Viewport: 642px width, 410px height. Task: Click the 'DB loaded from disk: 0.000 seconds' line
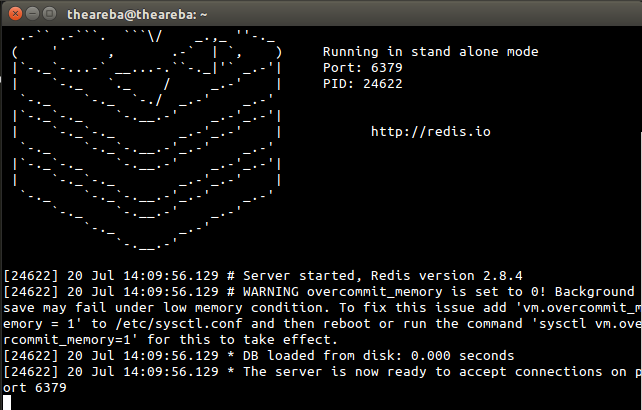tap(259, 356)
